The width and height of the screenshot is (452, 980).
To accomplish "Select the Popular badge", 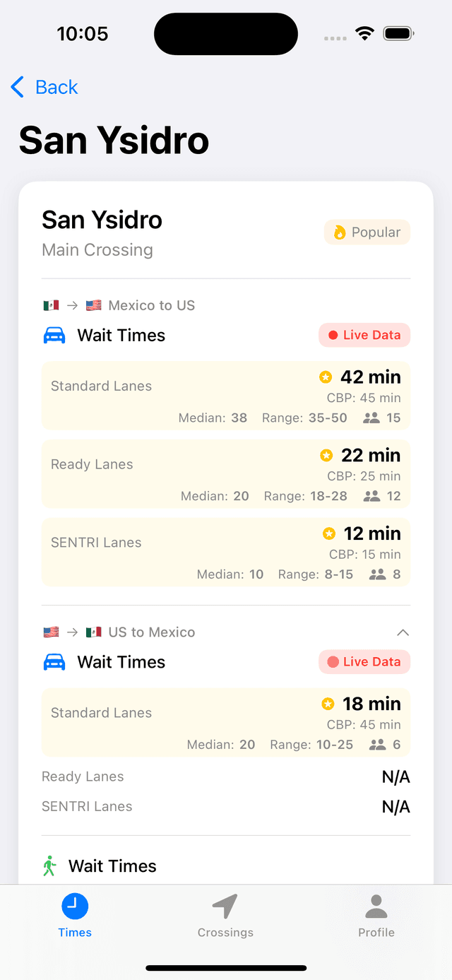I will click(x=367, y=232).
